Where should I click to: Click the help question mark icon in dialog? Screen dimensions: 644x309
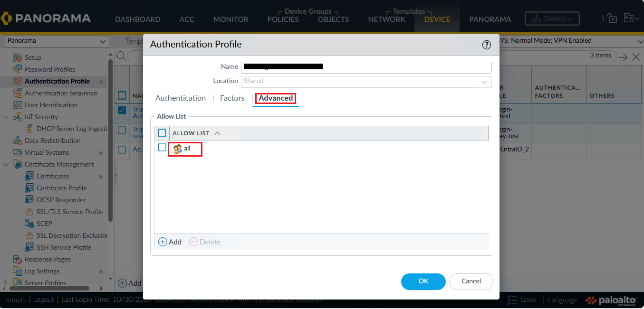486,45
